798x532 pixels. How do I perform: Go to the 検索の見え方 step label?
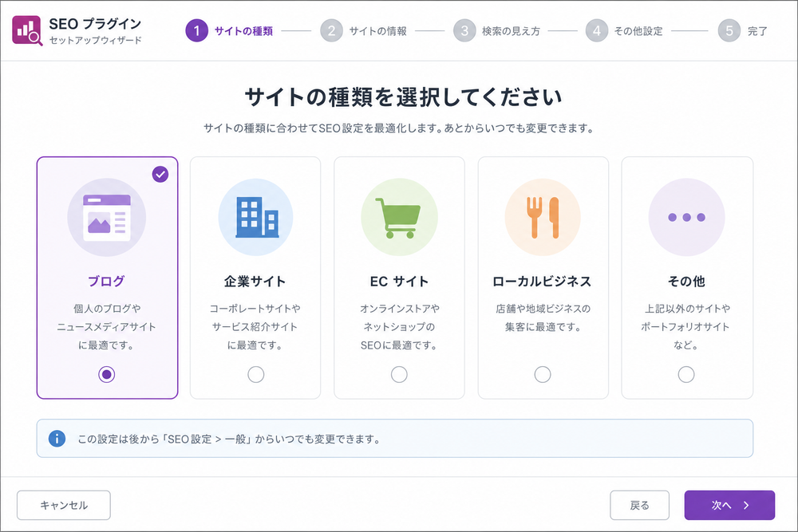(x=511, y=31)
